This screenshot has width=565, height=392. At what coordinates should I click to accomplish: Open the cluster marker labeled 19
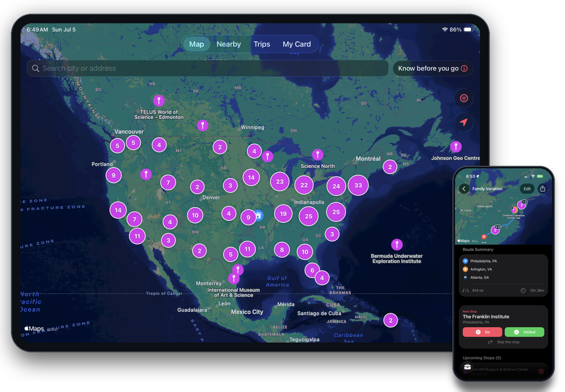click(283, 214)
